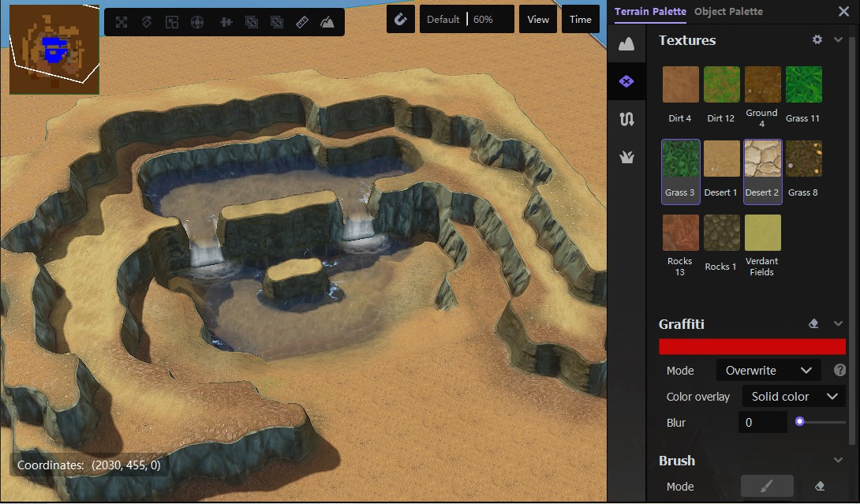Select the eraser Brush mode
The height and width of the screenshot is (504, 860).
[820, 486]
